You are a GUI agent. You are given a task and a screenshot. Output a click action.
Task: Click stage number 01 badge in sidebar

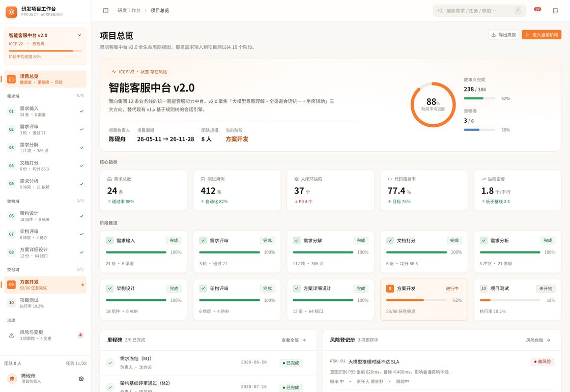11,111
